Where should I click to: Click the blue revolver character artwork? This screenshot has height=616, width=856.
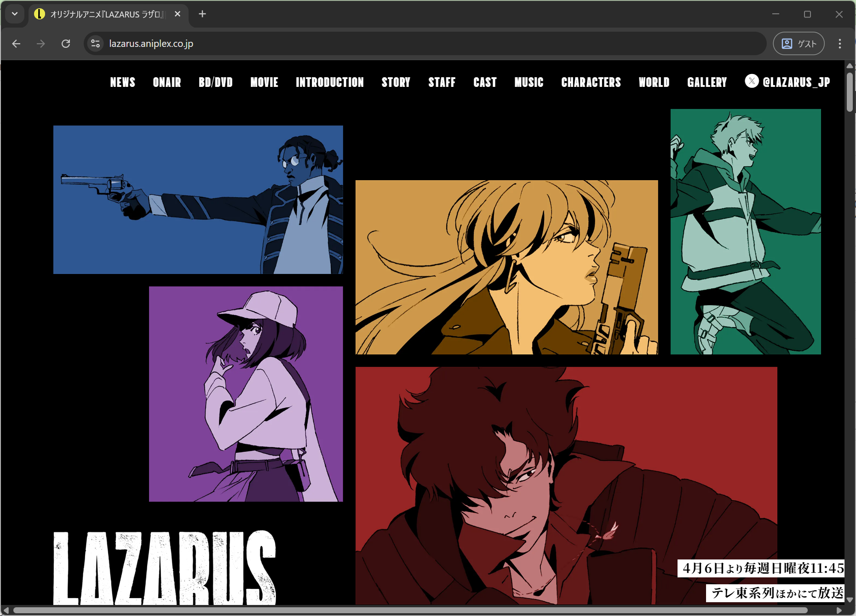click(198, 200)
